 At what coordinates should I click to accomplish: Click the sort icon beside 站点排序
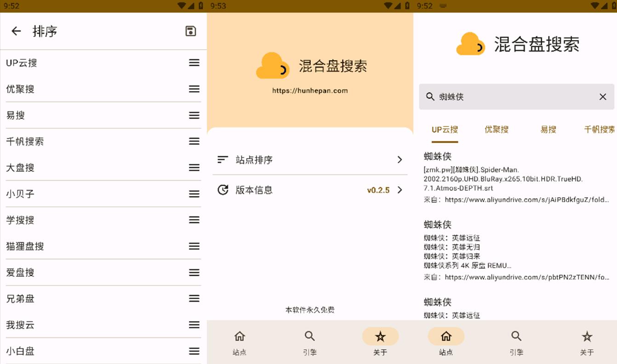(223, 159)
